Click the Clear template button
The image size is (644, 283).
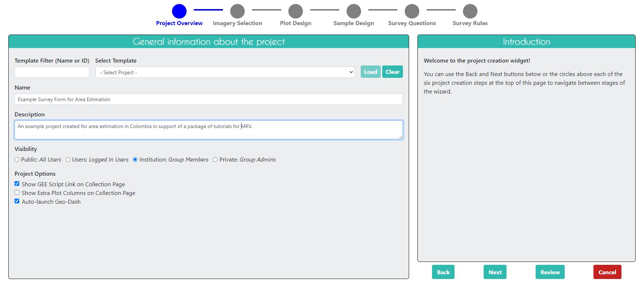click(392, 72)
